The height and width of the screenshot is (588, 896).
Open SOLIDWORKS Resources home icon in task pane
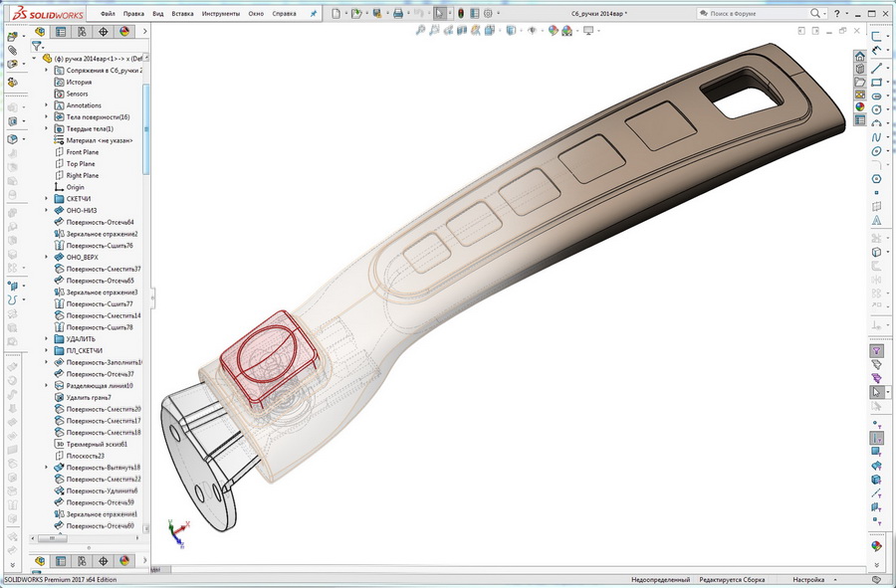pyautogui.click(x=860, y=56)
